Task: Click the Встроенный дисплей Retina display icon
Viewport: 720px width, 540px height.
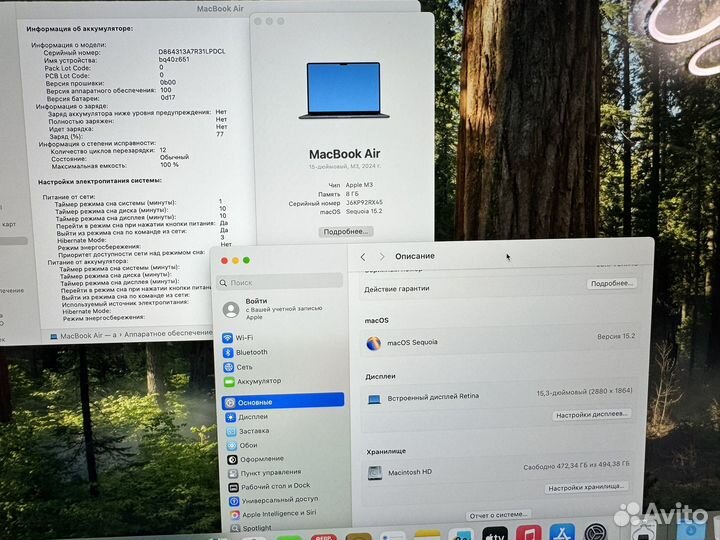Action: click(374, 399)
